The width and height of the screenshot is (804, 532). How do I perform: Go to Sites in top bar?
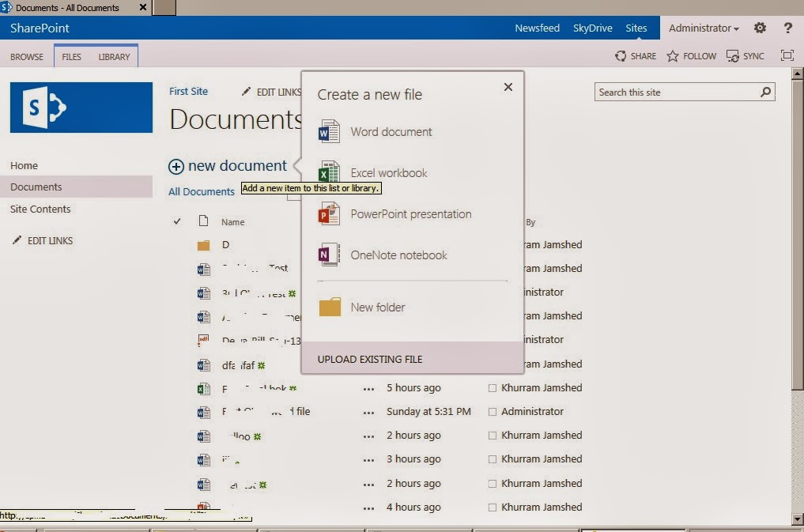636,28
